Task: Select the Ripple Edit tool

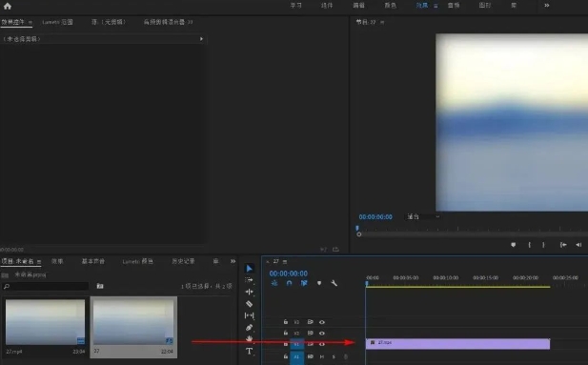Action: pyautogui.click(x=249, y=292)
